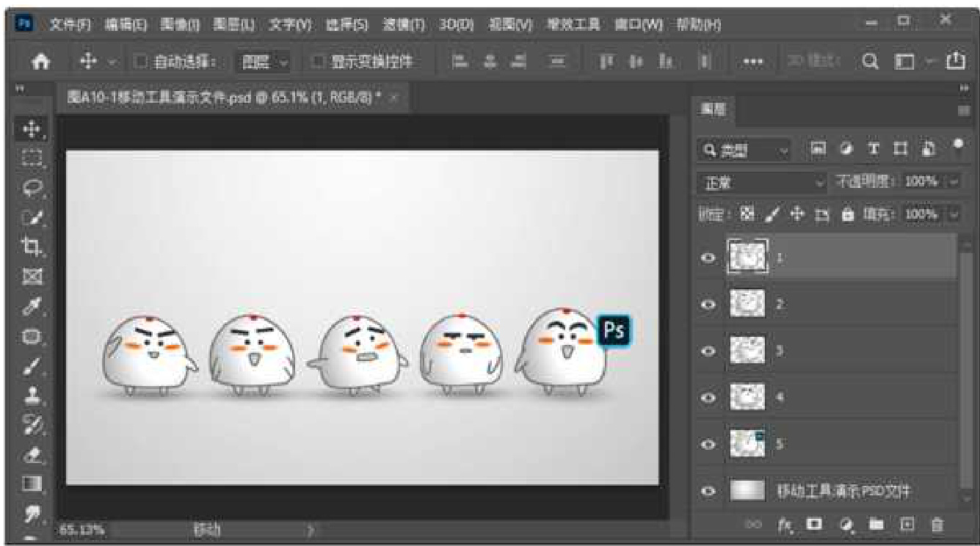Select the Lasso tool
Viewport: 980px width, 546px height.
click(x=31, y=187)
